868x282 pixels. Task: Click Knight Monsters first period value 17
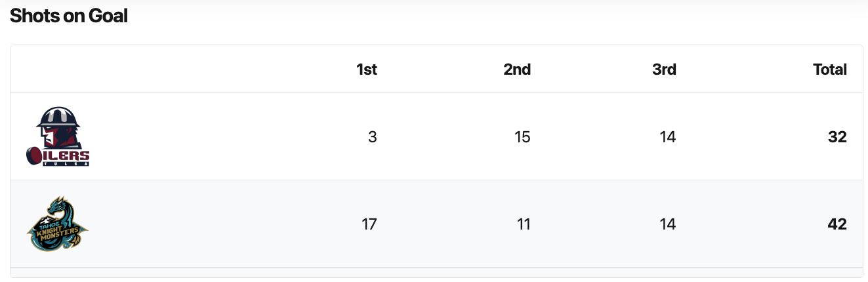[369, 224]
